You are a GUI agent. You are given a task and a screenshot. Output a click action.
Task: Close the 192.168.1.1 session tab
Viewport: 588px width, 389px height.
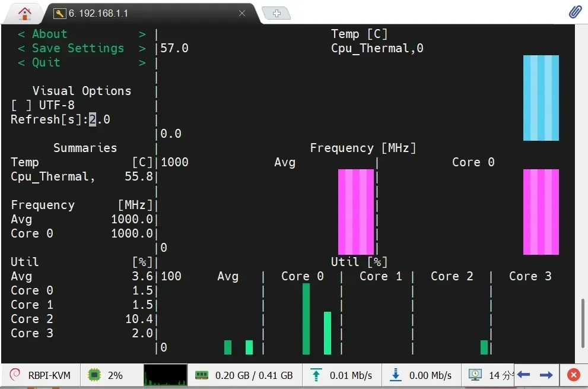tap(242, 13)
